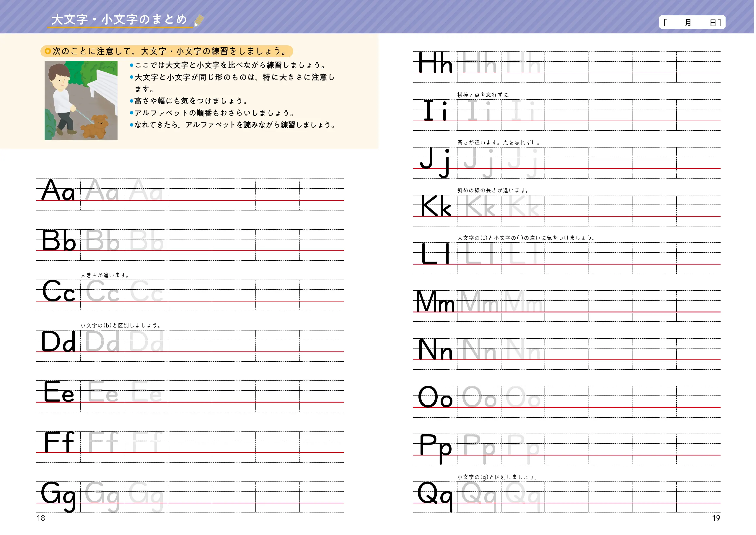Click the second lighter tracing Mm
The width and height of the screenshot is (756, 535).
[523, 301]
